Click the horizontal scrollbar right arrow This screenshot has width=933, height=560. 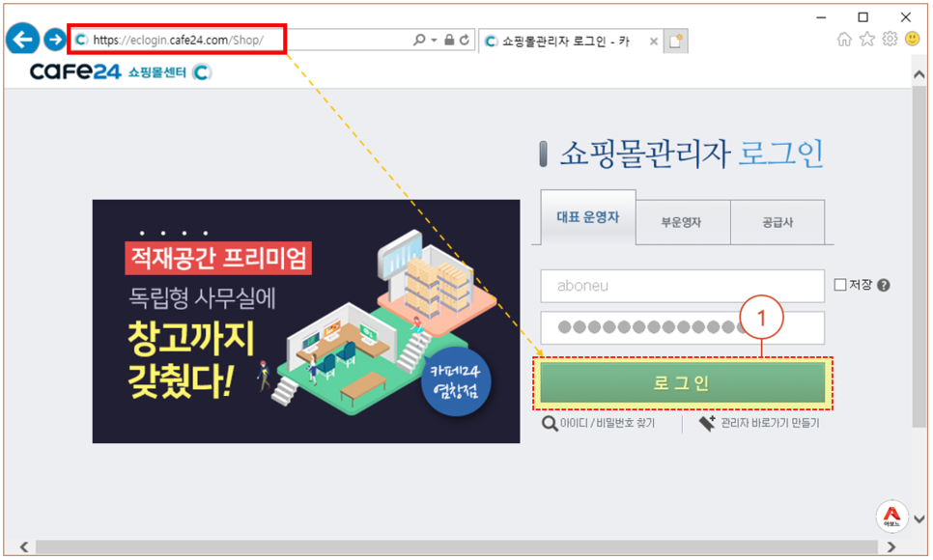pyautogui.click(x=891, y=546)
